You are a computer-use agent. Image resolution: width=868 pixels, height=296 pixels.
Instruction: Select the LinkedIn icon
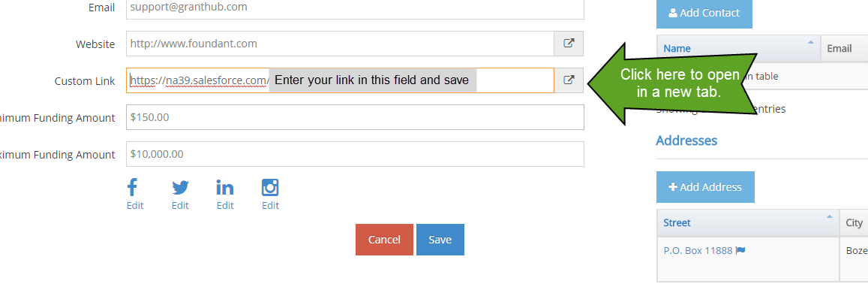point(225,188)
